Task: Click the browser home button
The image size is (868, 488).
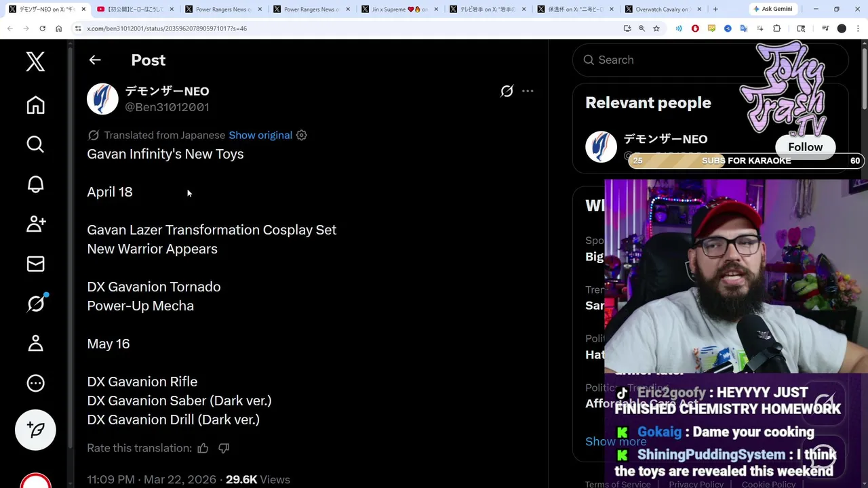Action: [58, 28]
